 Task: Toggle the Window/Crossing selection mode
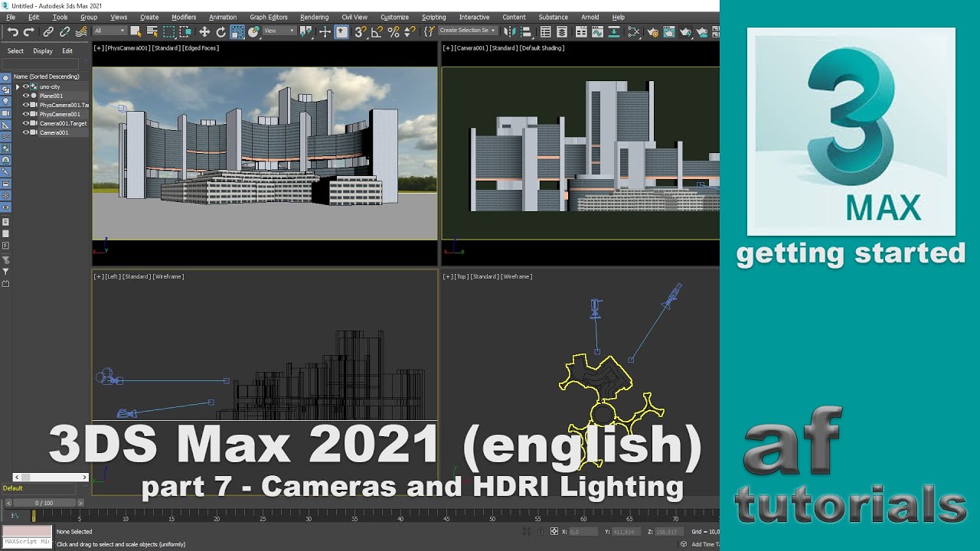(185, 31)
